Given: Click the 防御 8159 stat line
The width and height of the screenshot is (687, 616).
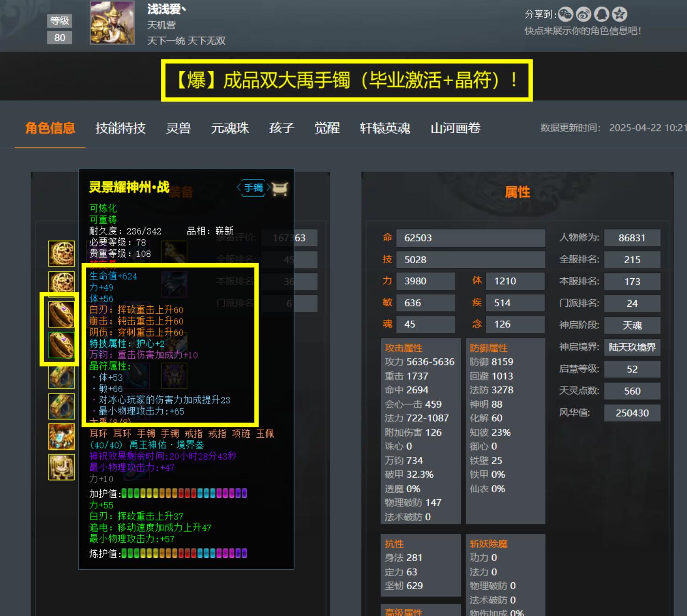Looking at the screenshot, I should click(491, 362).
